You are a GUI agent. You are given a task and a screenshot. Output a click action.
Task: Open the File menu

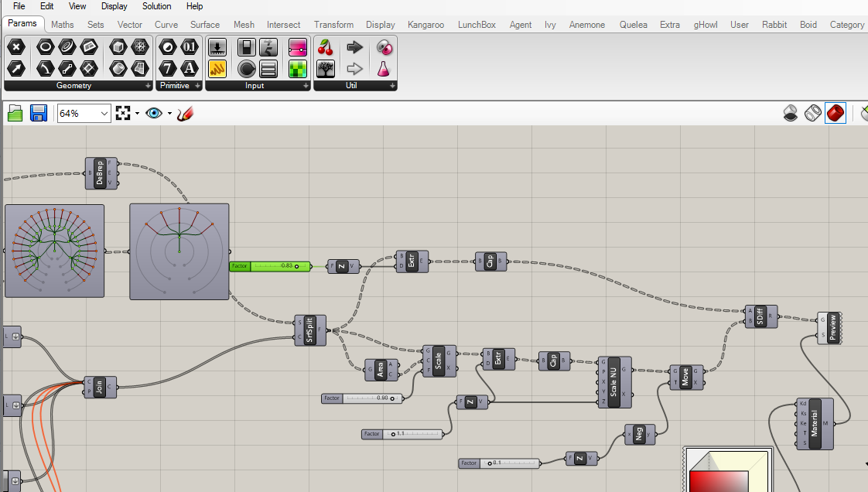tap(19, 6)
